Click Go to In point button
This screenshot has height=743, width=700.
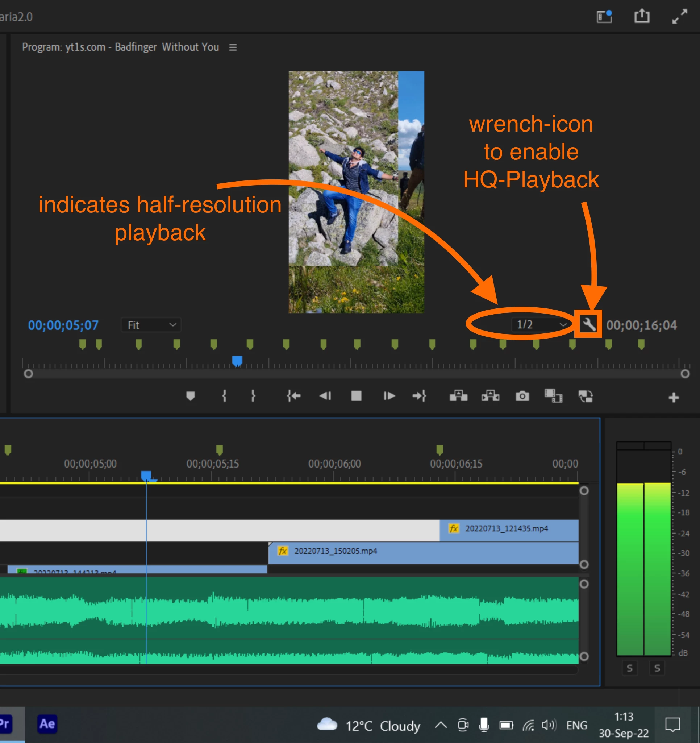coord(293,396)
